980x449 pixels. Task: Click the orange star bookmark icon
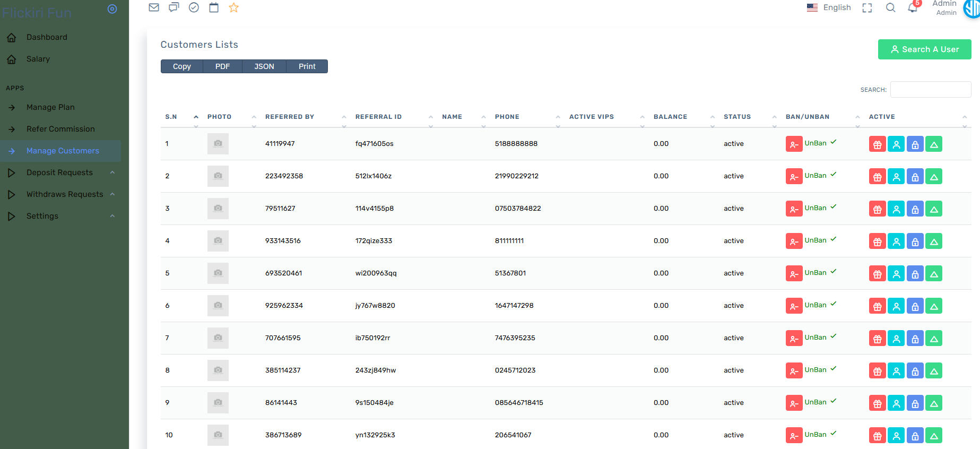tap(233, 7)
